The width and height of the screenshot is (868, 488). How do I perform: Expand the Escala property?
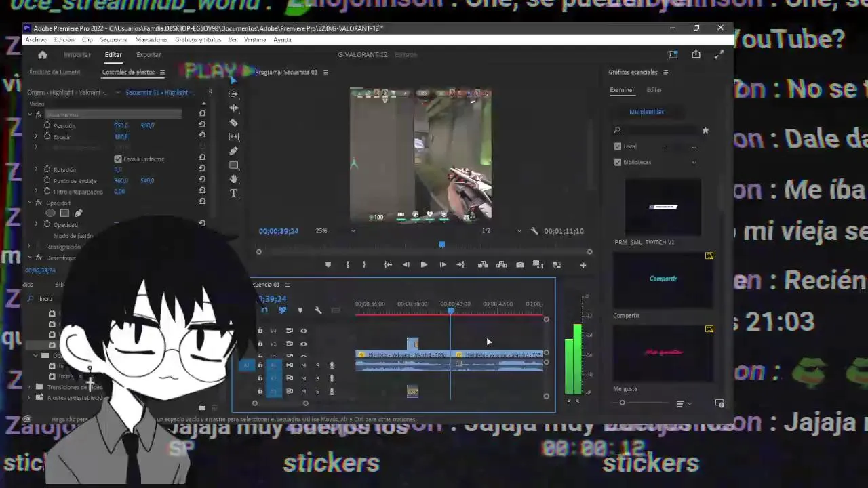click(37, 136)
